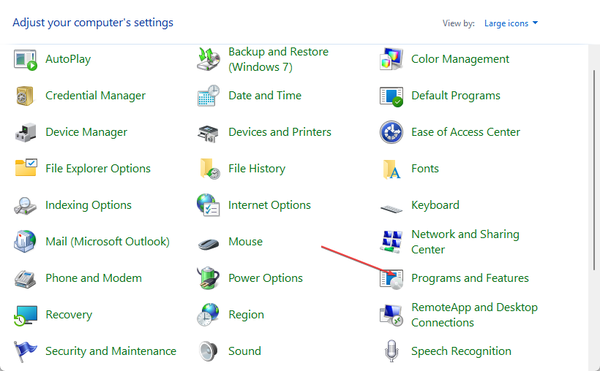Click the Mail (Microsoft Outlook) icon

point(25,241)
